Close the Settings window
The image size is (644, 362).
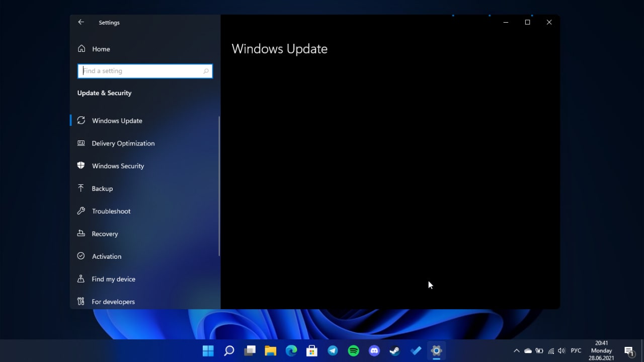pos(549,22)
